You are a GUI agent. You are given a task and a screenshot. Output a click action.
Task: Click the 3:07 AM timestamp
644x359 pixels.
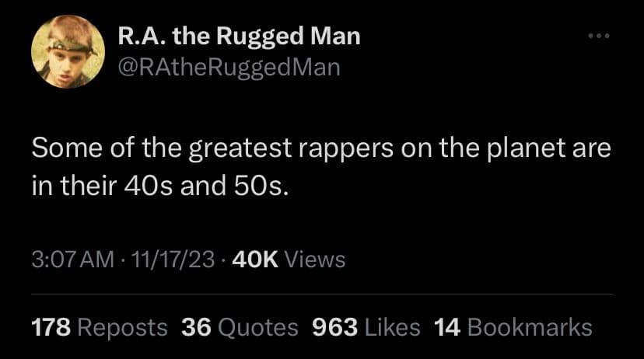(x=72, y=259)
